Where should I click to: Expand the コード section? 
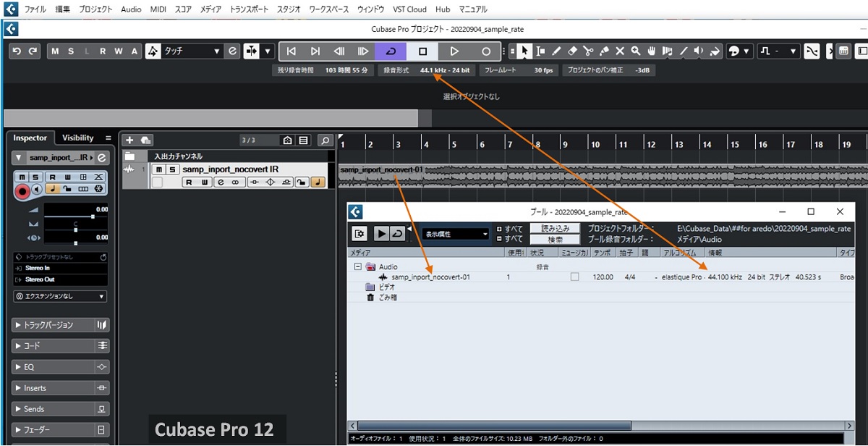tap(61, 346)
